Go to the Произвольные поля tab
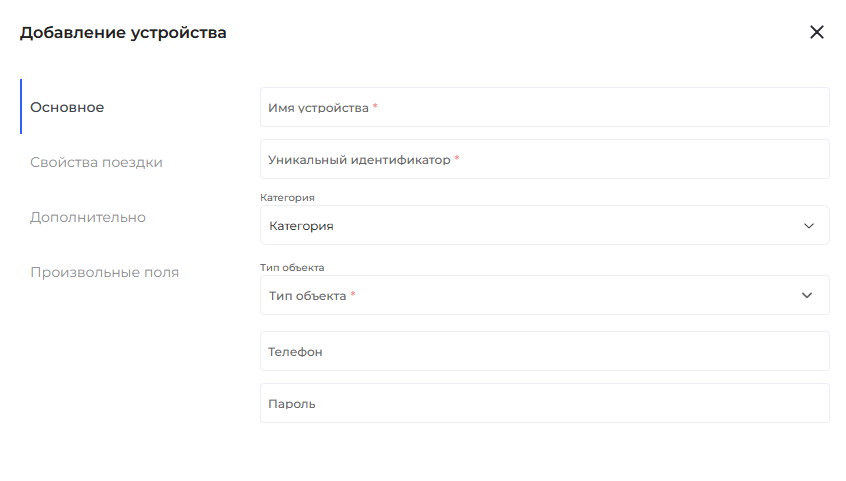The height and width of the screenshot is (481, 846). click(x=104, y=272)
